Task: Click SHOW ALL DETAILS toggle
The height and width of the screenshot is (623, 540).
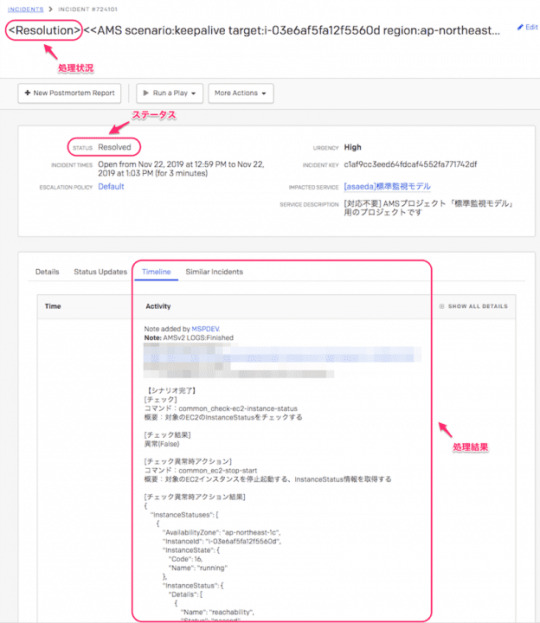Action: 473,306
